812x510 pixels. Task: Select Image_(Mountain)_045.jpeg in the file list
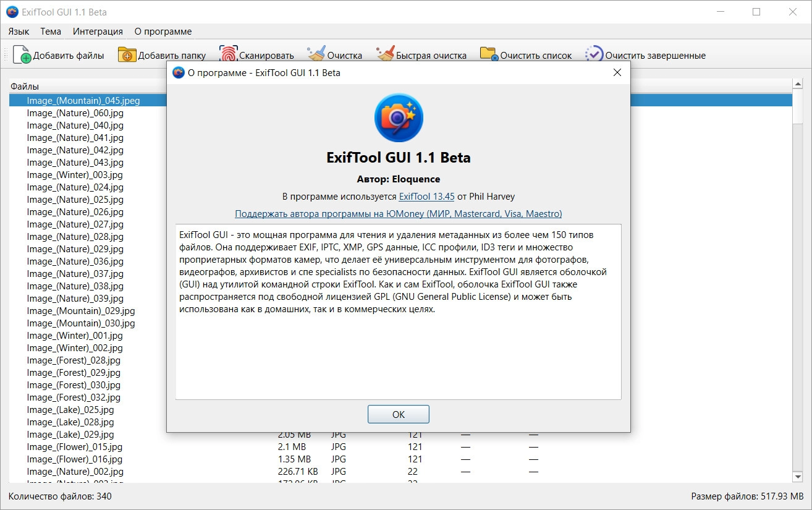click(x=83, y=100)
